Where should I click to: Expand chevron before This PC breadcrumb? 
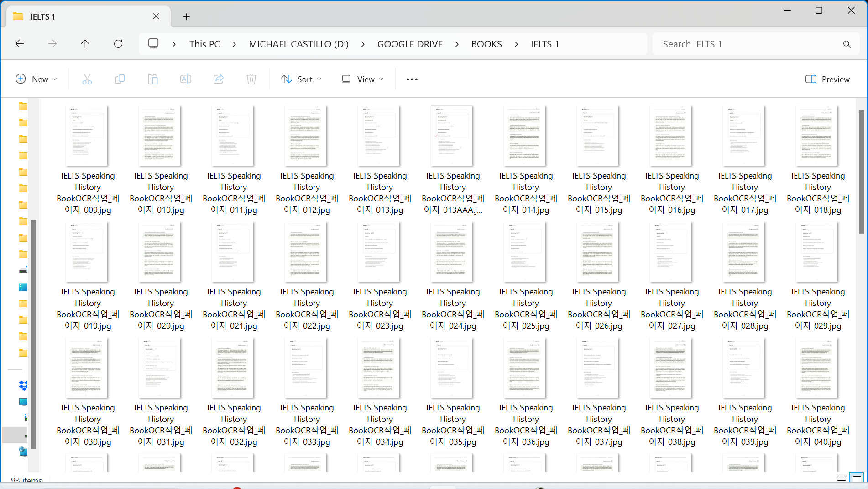pyautogui.click(x=174, y=44)
